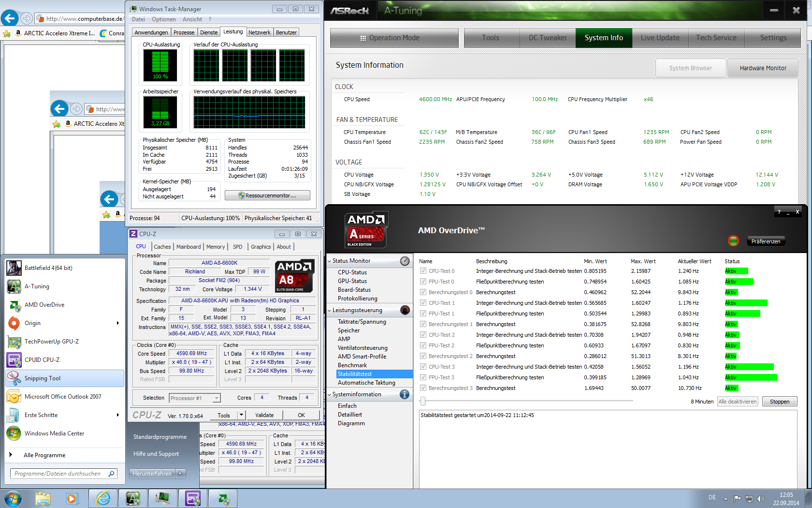Open the Netzwerk tab in Task Manager
This screenshot has width=812, height=508.
pos(260,32)
